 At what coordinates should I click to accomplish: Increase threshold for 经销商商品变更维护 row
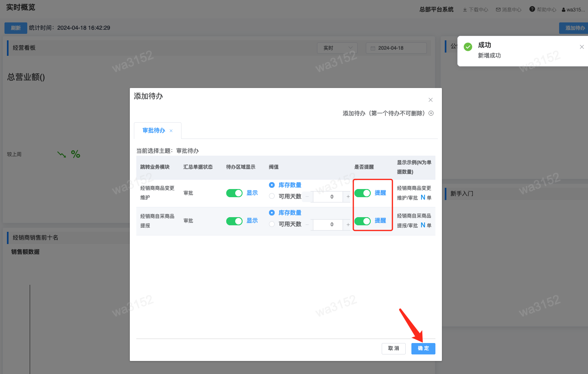pyautogui.click(x=348, y=197)
